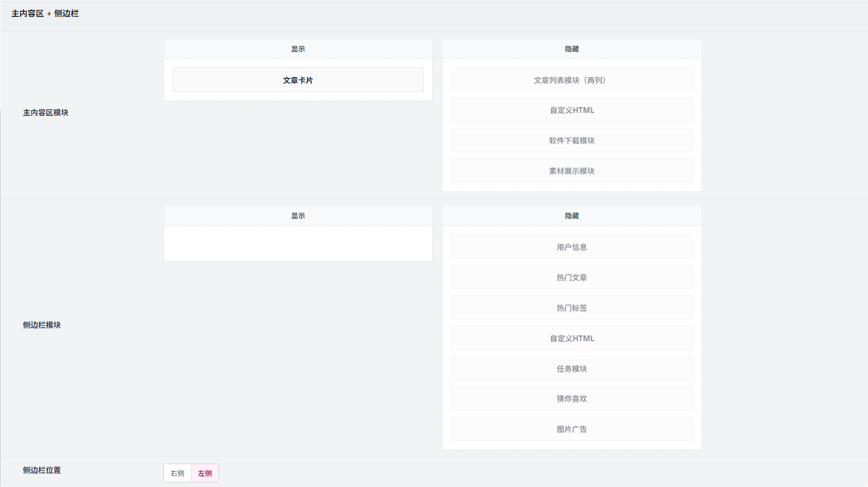Click the 侧边栏模块 label
Screen dimensions: 868x487
[x=42, y=325]
